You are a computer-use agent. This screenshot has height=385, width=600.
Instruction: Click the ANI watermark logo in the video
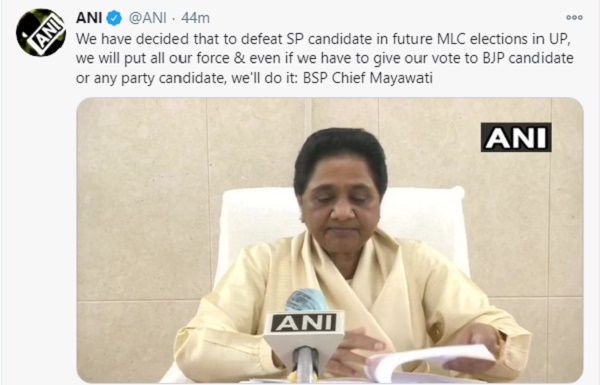click(516, 137)
